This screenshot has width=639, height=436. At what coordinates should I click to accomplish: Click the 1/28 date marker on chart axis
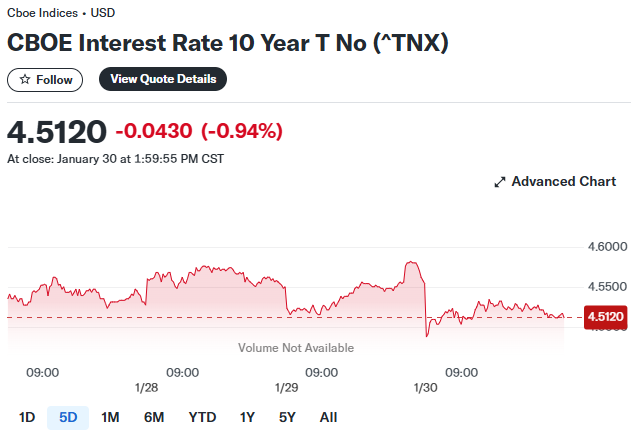pos(145,388)
